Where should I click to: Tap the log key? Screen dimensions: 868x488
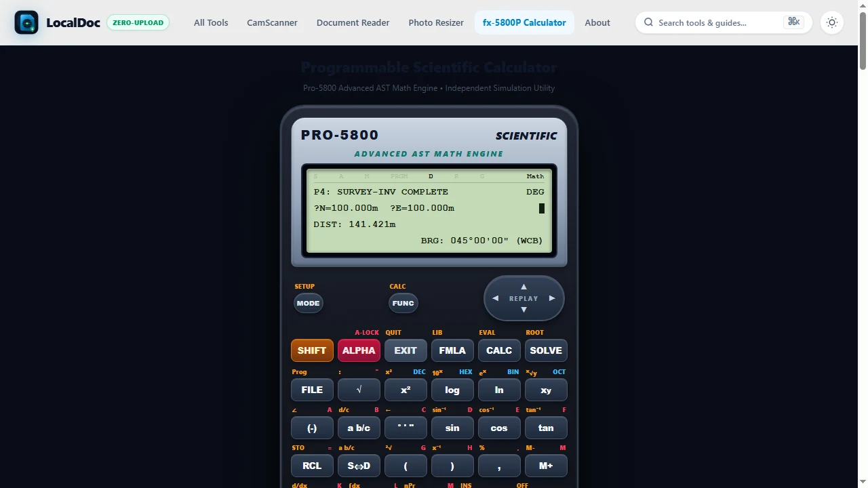tap(452, 390)
